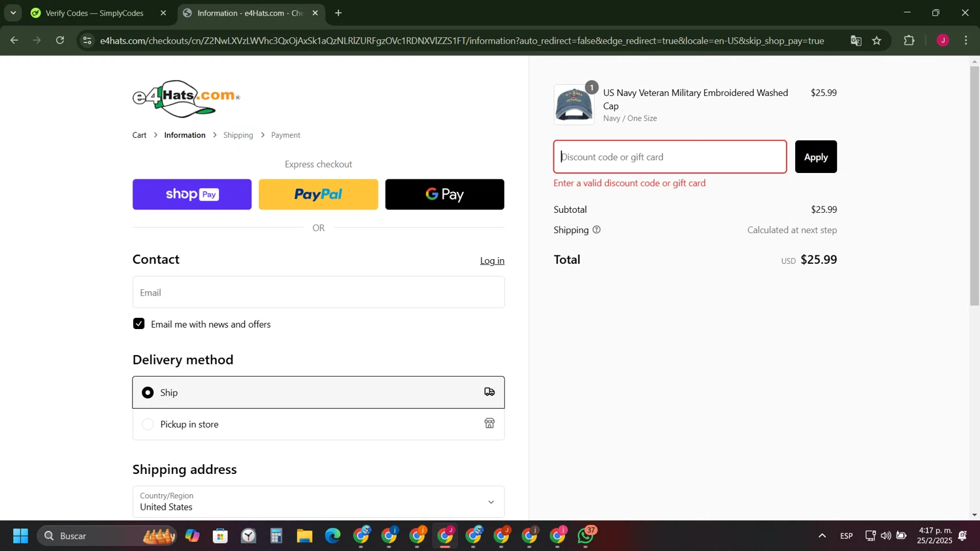Open the Extensions puzzle icon

909,40
